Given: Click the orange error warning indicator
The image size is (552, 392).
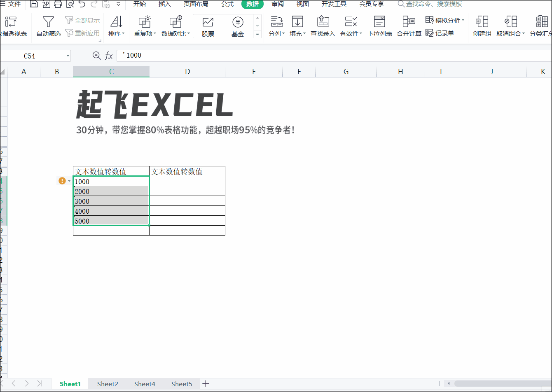Looking at the screenshot, I should coord(62,181).
